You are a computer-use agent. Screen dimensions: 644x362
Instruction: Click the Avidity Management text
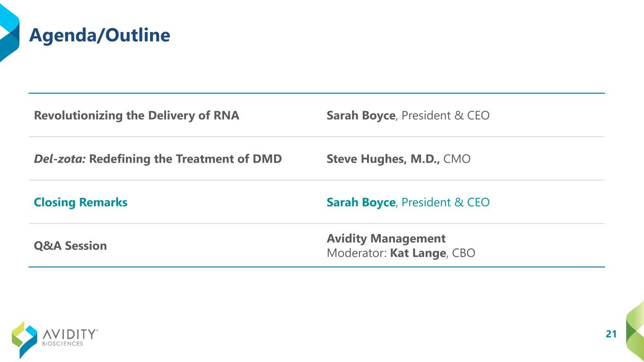tap(386, 239)
